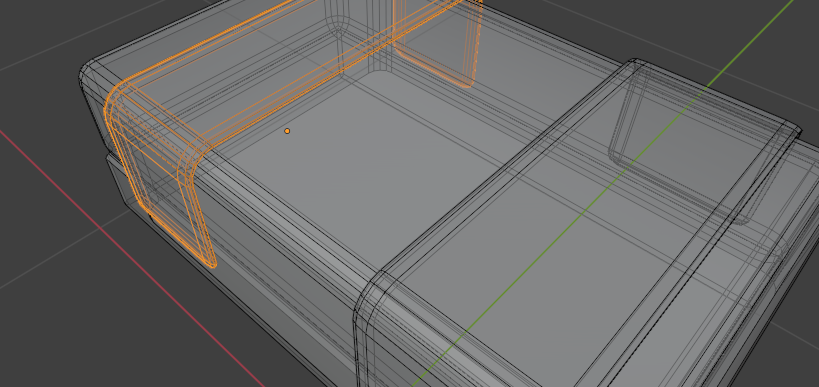Click the orange origin point dot
Screen dimensions: 819x387
tap(287, 131)
